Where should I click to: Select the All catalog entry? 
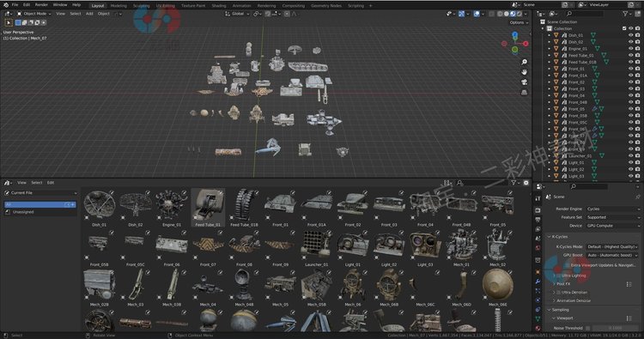click(x=40, y=204)
